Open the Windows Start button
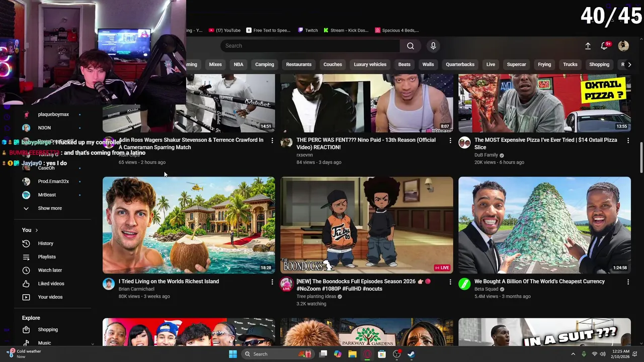Viewport: 644px width, 362px height. coord(233,354)
